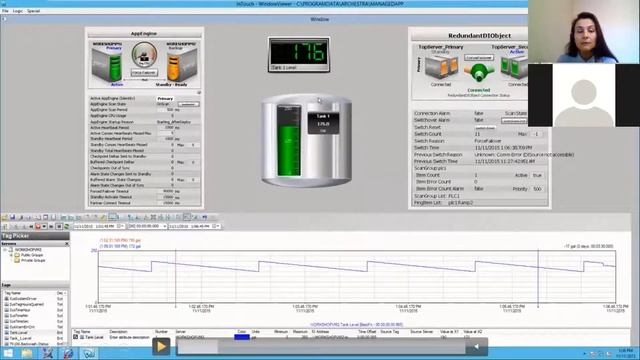Click the AppEngine CPU gauge dial

144,54
